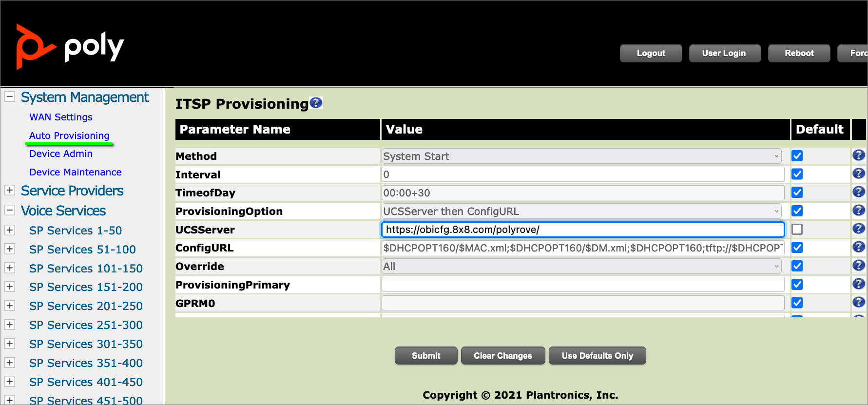This screenshot has width=868, height=405.
Task: Open help for TimeofDay parameter
Action: (x=858, y=192)
